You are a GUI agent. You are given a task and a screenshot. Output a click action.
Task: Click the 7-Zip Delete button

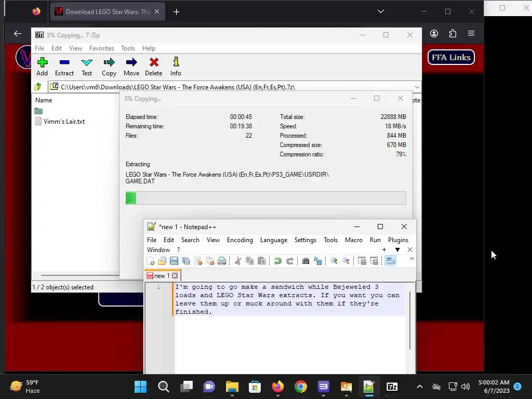154,66
